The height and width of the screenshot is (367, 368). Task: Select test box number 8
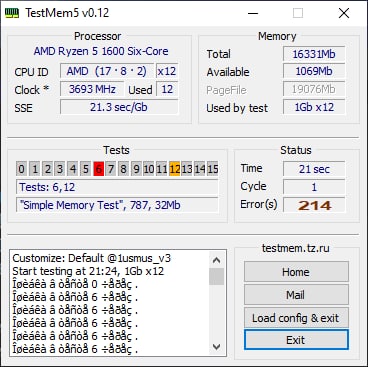124,169
